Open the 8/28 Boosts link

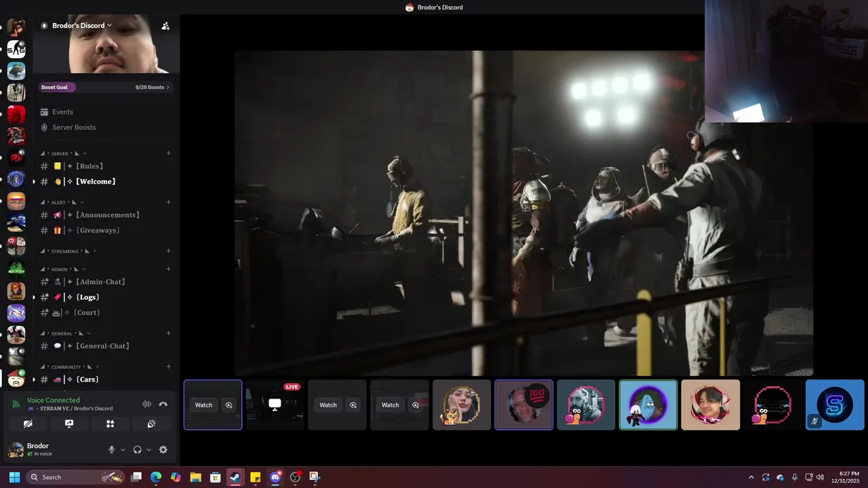152,87
